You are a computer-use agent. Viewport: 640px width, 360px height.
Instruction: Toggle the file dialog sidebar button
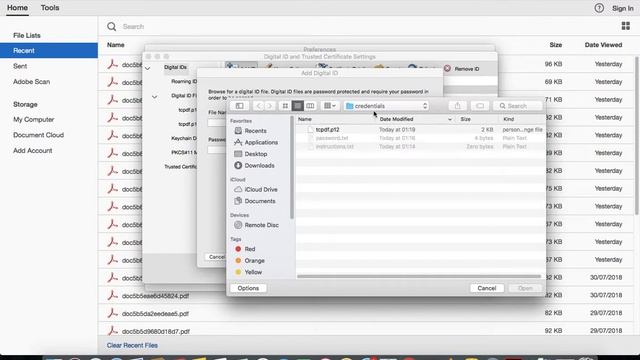click(x=240, y=106)
